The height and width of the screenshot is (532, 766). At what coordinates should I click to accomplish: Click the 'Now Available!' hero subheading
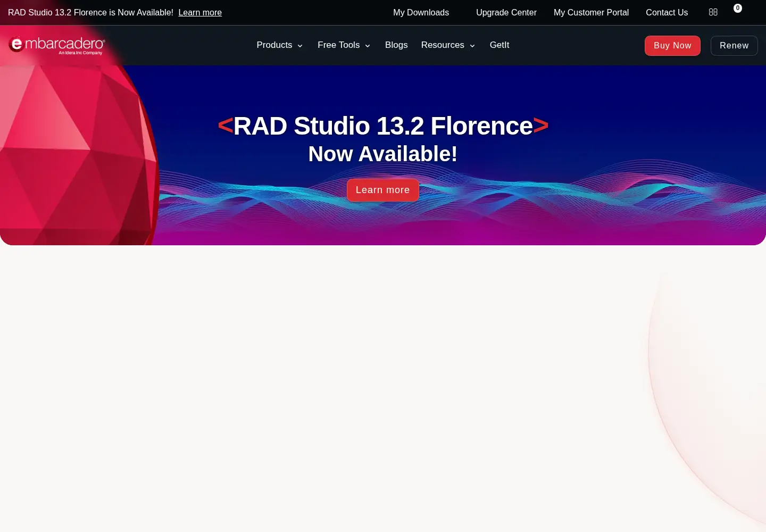click(383, 154)
